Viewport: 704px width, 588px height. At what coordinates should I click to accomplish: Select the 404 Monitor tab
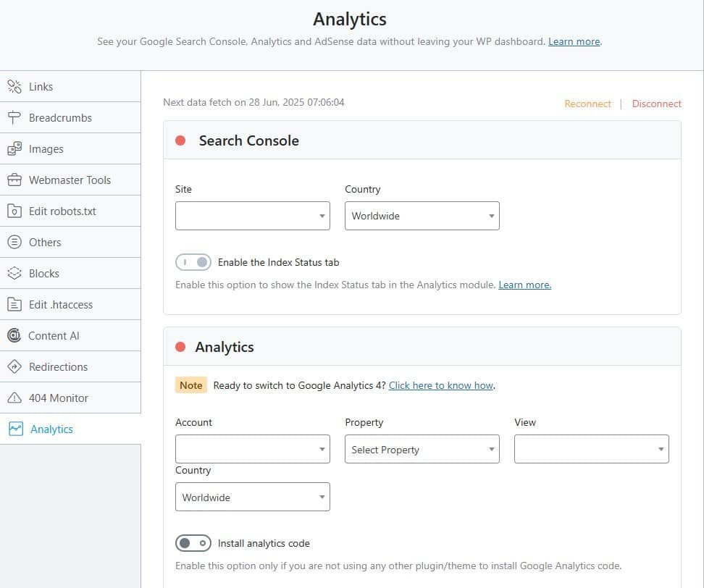pos(70,398)
